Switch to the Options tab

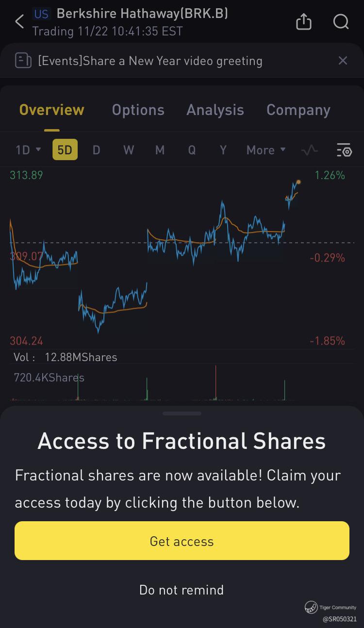[138, 110]
